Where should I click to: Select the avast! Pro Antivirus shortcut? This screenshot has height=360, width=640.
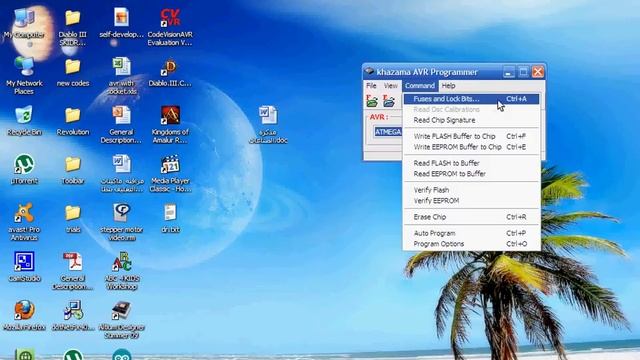[24, 222]
